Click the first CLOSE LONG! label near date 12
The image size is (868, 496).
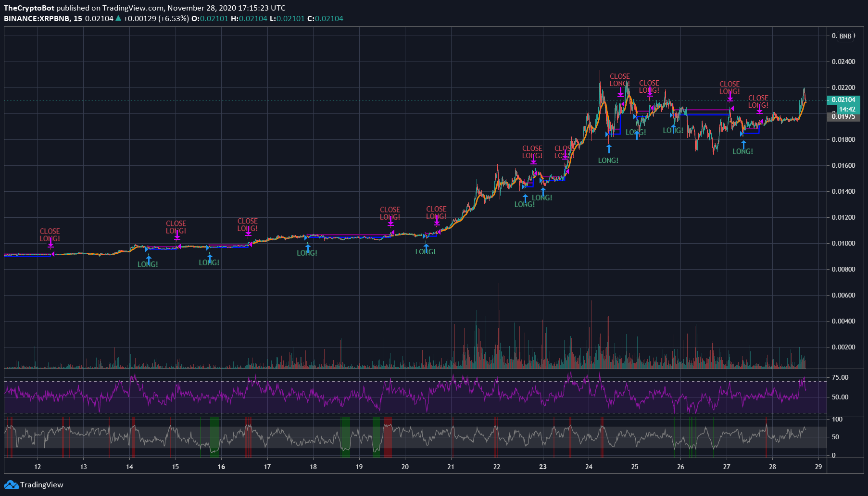tap(50, 235)
